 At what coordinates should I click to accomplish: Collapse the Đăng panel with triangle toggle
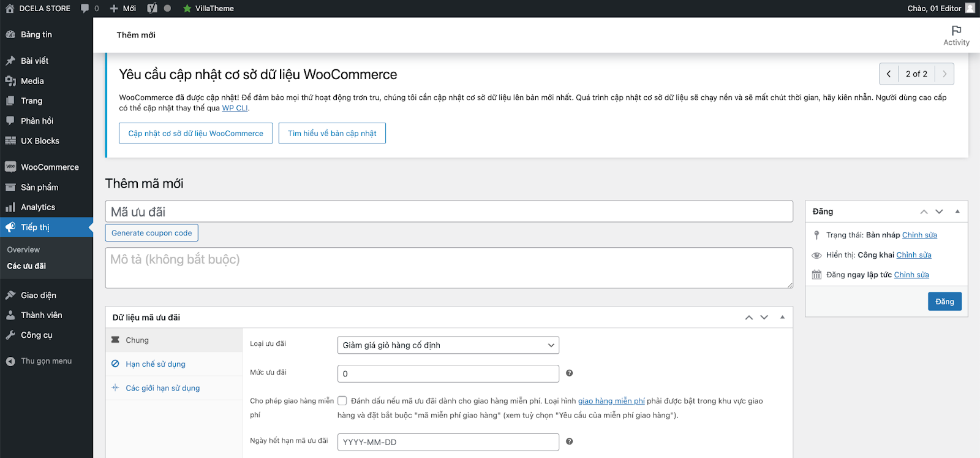[957, 212]
